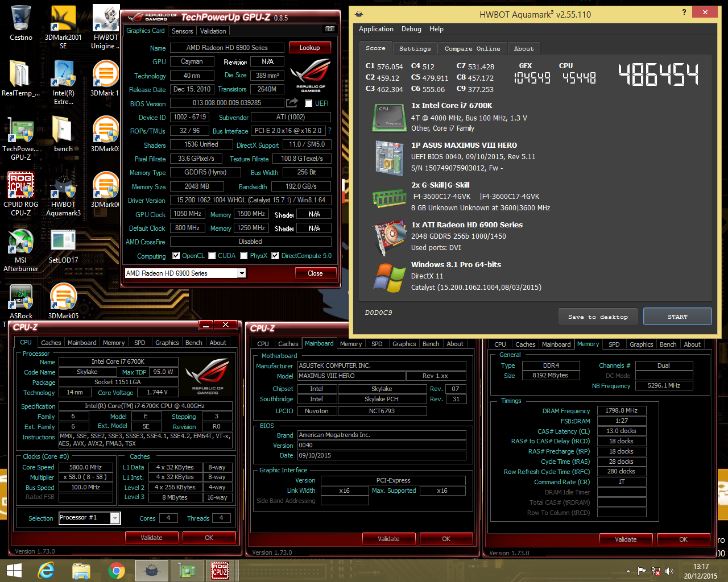Click GPU-Z screenshot camera icon
Screen dimensions: 728x582
329,29
